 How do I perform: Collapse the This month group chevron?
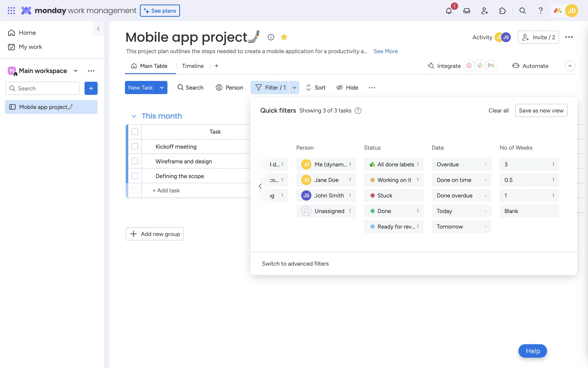coord(134,116)
